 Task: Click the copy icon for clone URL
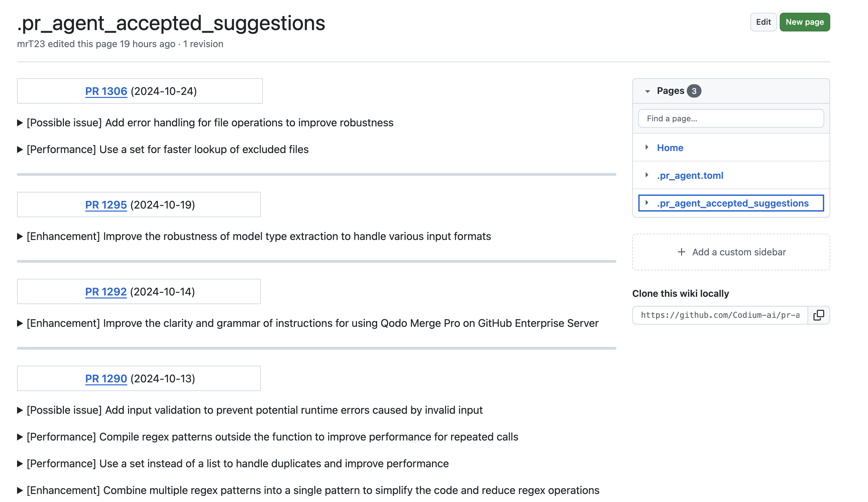[820, 315]
